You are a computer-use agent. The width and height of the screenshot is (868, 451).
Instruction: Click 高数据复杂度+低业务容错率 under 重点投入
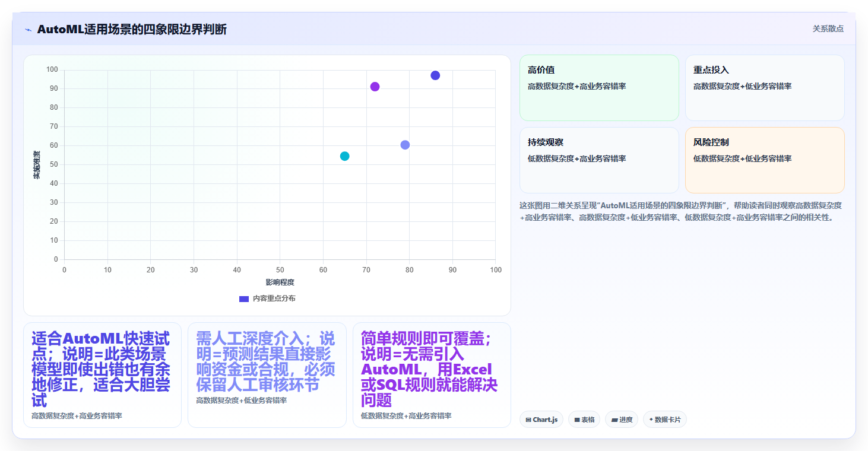742,86
